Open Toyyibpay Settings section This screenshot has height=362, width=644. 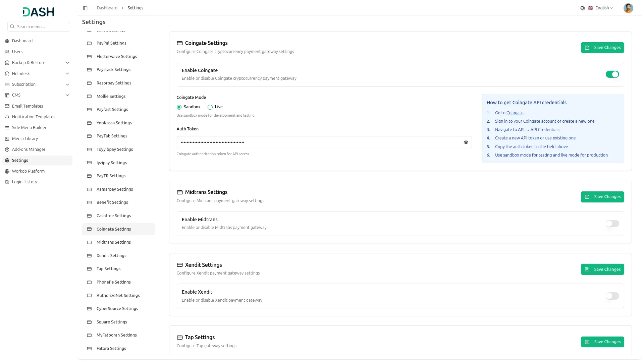118,149
